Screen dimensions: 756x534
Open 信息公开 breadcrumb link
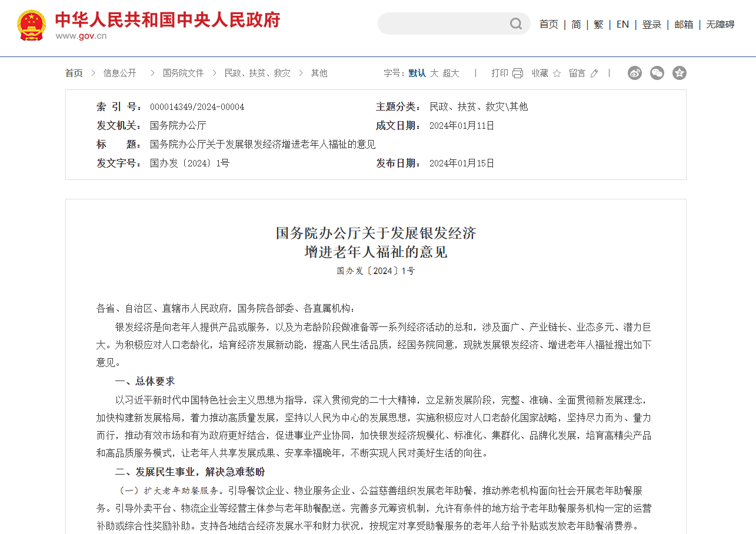(x=120, y=73)
